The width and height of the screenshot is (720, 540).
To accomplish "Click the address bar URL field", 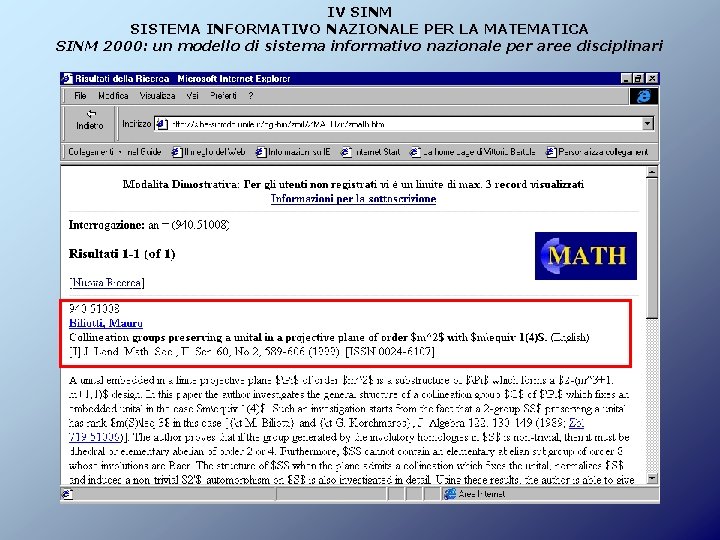I will pyautogui.click(x=404, y=124).
